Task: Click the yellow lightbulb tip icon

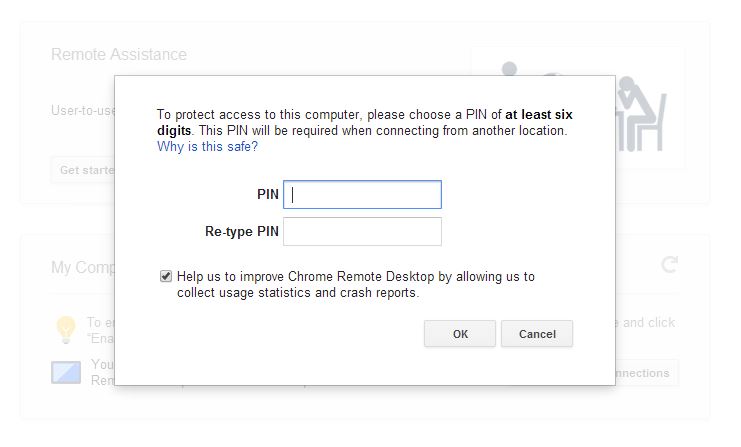Action: (x=66, y=328)
